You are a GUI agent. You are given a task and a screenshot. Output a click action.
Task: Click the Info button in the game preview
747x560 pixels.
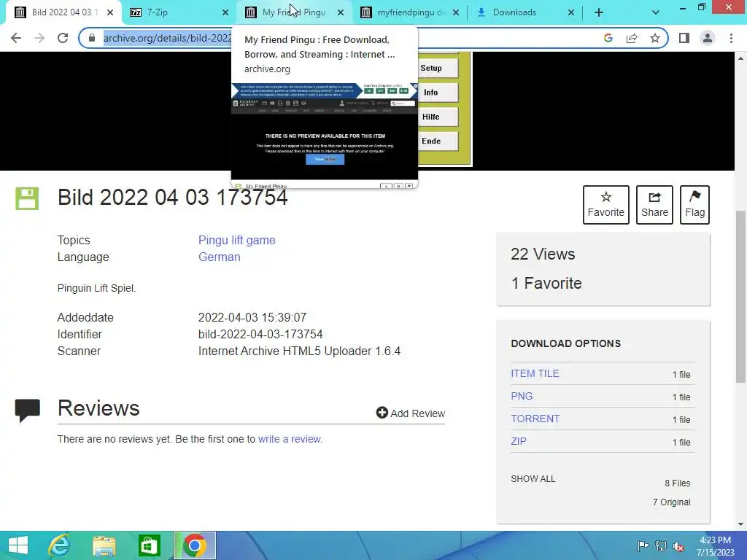click(436, 93)
